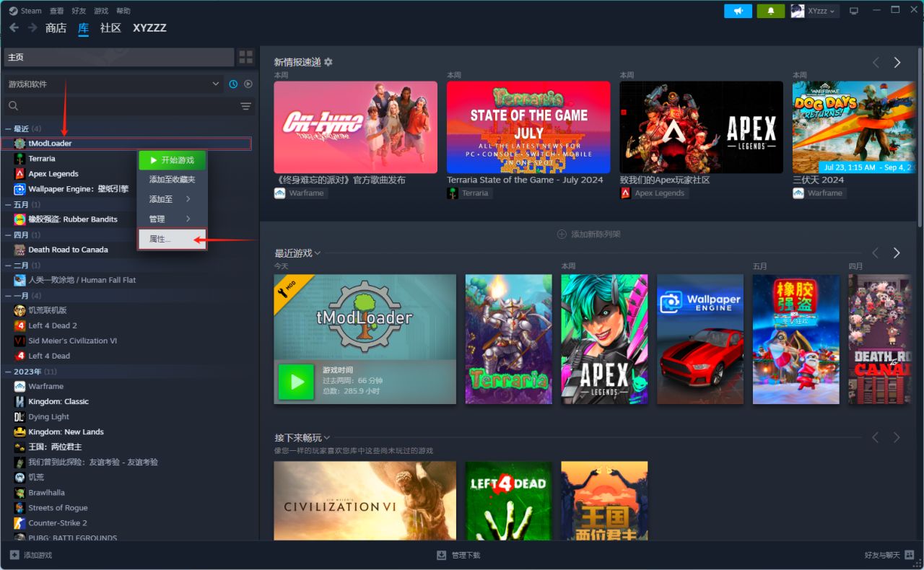Open the 主页 home field
The width and height of the screenshot is (924, 570).
click(x=119, y=57)
